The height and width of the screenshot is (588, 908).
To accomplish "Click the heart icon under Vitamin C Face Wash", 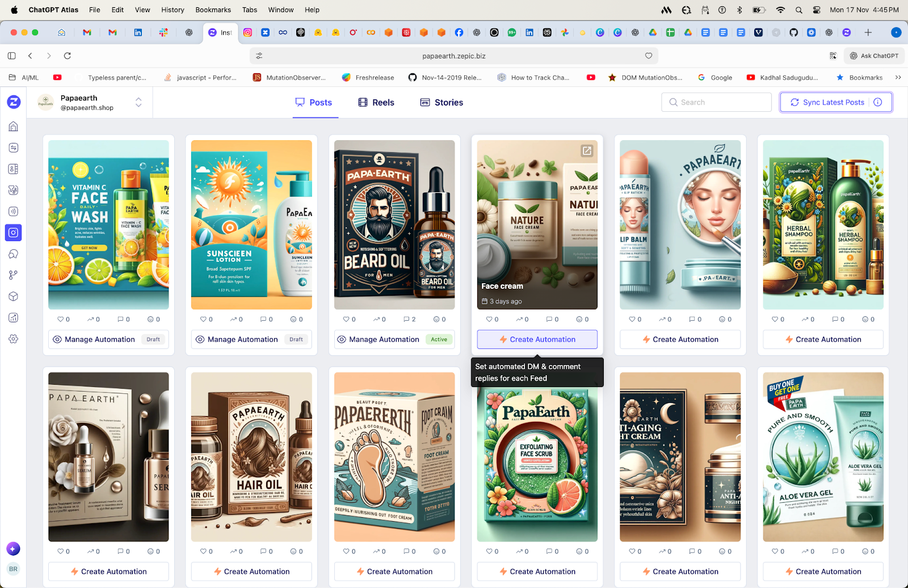I will pyautogui.click(x=61, y=319).
